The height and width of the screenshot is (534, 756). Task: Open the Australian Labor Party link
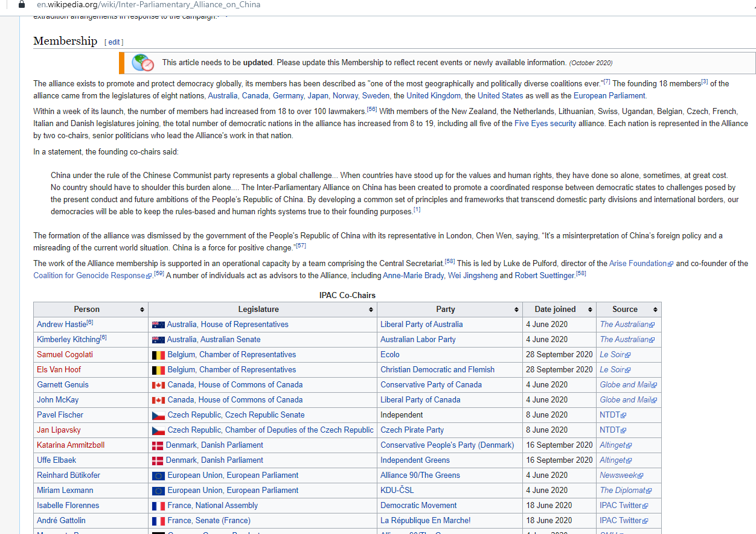418,340
